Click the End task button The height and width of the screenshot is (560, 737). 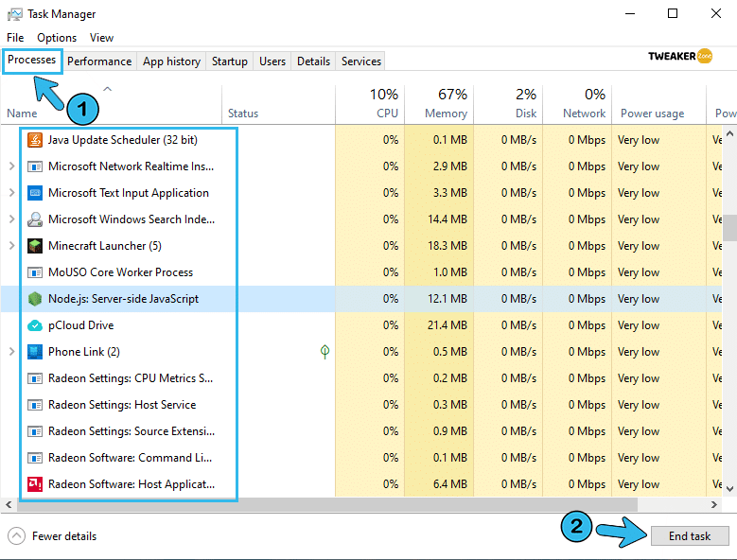coord(690,536)
